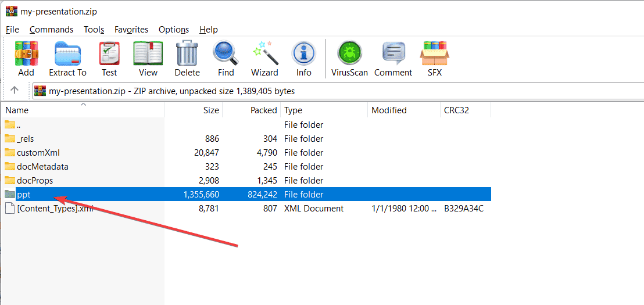The image size is (644, 305).
Task: Open the Comment tool
Action: click(393, 54)
